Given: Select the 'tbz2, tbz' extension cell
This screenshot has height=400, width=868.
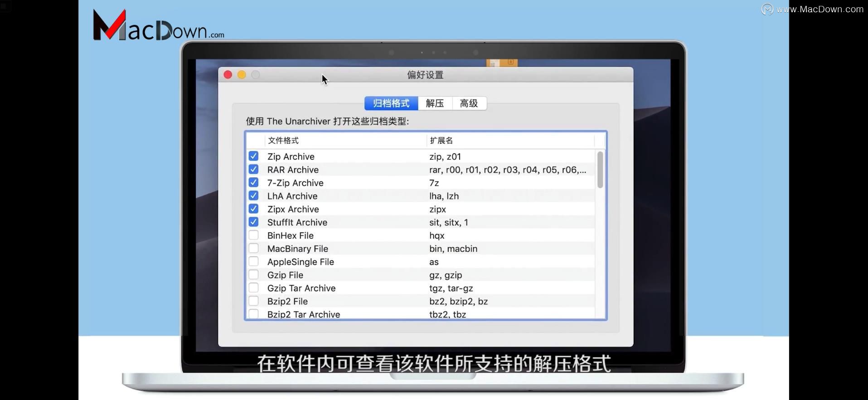Looking at the screenshot, I should 448,314.
